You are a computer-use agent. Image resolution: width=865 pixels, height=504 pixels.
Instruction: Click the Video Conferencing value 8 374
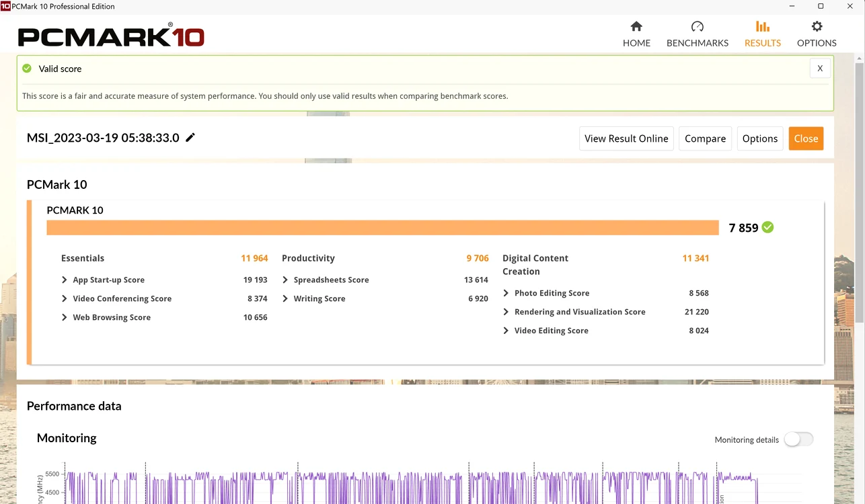tap(258, 298)
